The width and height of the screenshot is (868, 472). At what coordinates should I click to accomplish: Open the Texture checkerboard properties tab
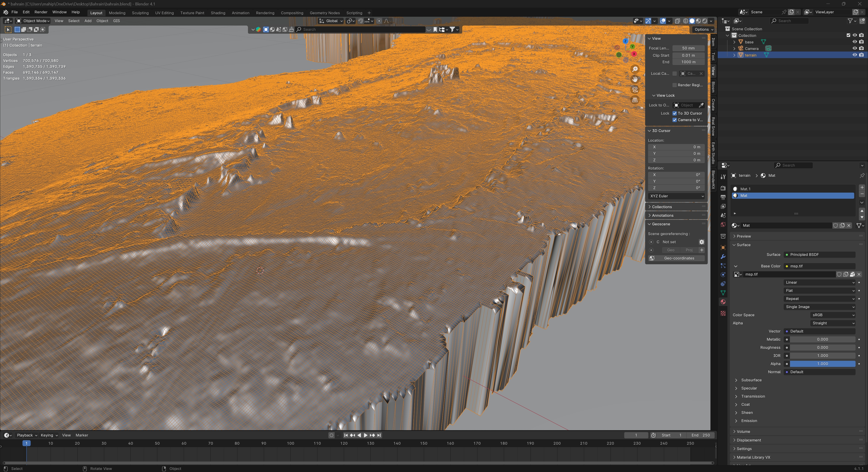click(x=723, y=313)
